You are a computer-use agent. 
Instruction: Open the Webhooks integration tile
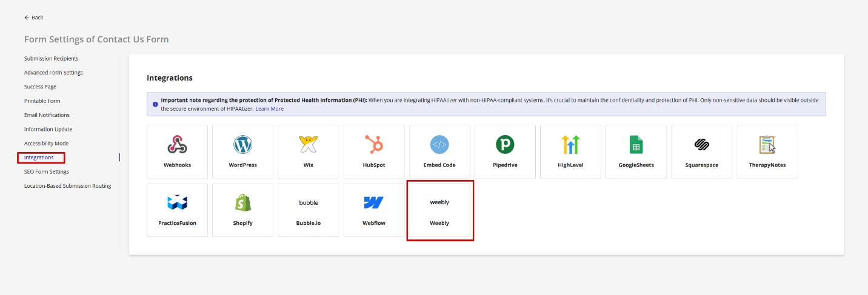tap(177, 151)
